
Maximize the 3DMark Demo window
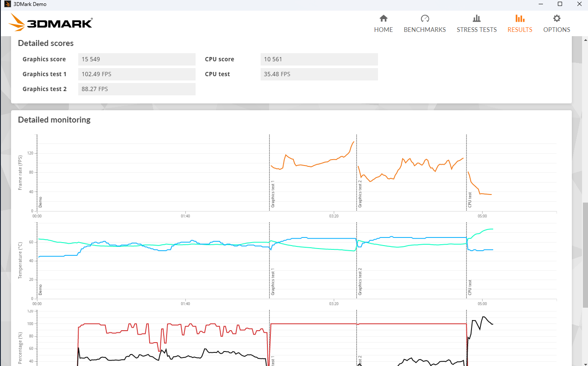(x=560, y=4)
